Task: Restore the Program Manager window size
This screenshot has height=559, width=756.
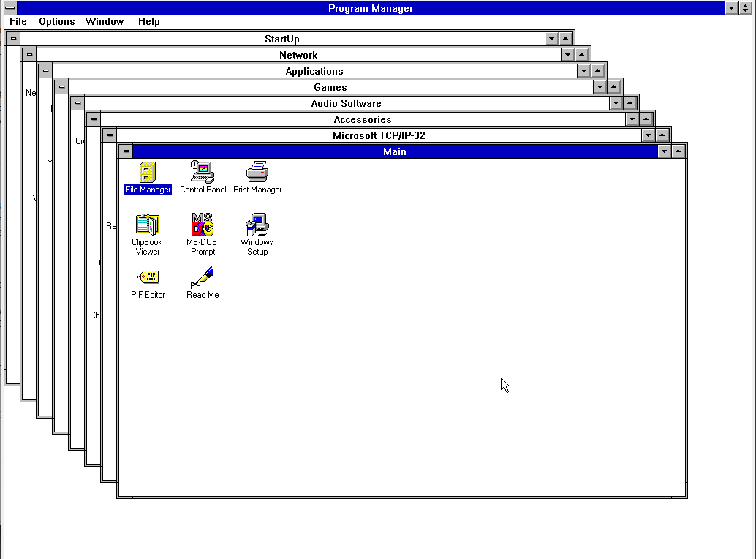Action: [746, 8]
